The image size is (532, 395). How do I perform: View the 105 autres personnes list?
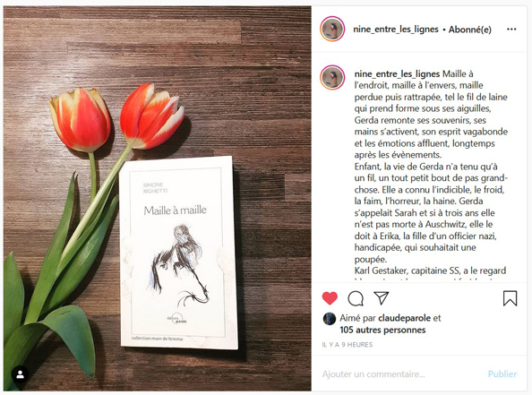tap(382, 330)
